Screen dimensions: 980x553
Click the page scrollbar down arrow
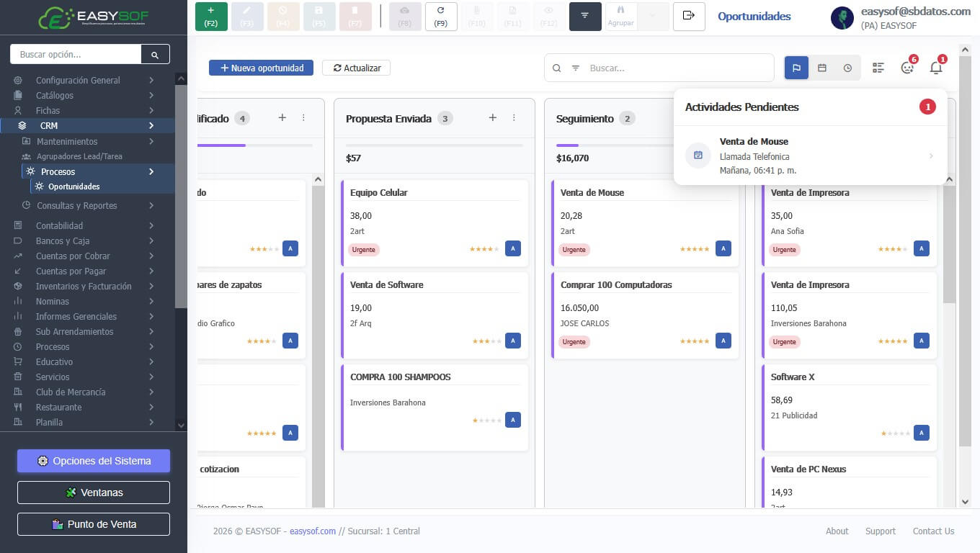pyautogui.click(x=966, y=502)
